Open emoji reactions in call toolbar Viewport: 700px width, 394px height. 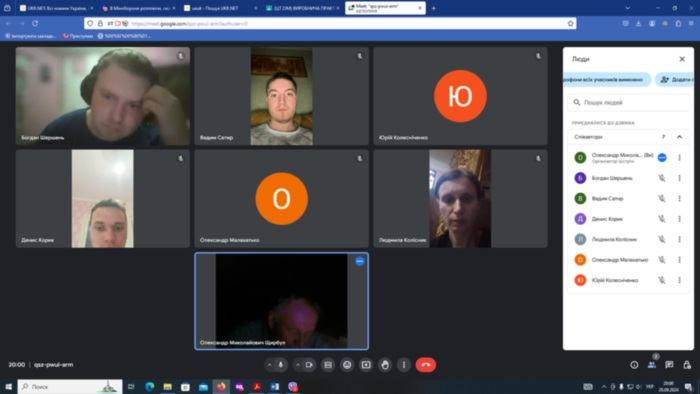347,365
